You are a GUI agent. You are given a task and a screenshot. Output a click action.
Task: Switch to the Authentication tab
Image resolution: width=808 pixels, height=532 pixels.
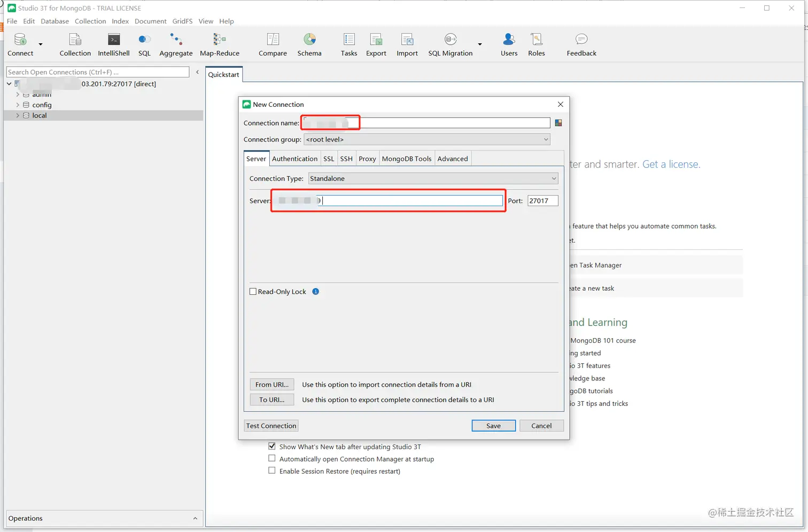pyautogui.click(x=294, y=159)
